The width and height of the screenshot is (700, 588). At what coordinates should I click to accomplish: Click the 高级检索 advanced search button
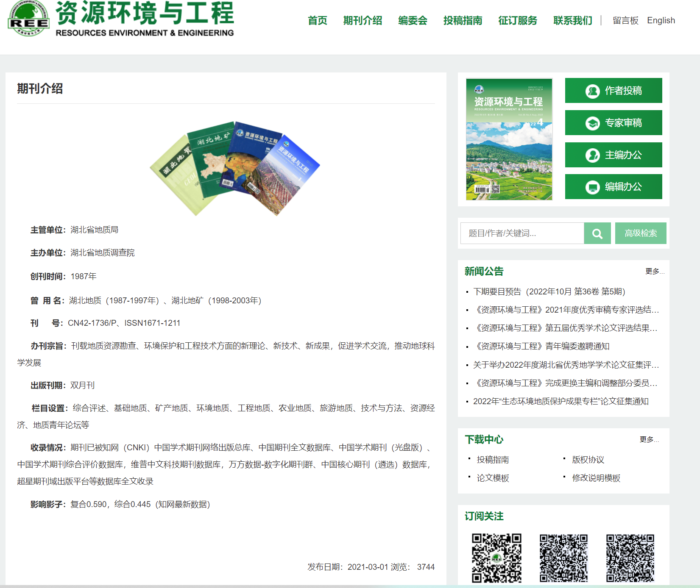[640, 233]
